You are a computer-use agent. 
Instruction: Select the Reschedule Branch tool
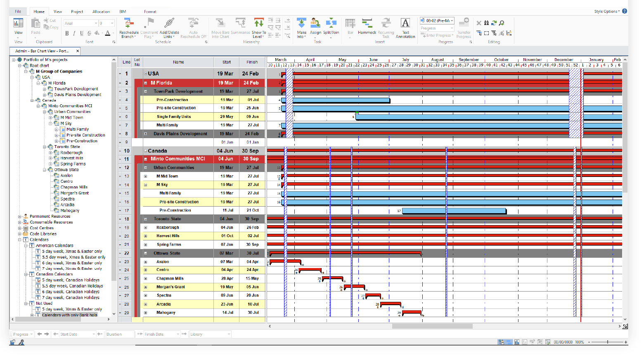click(129, 29)
